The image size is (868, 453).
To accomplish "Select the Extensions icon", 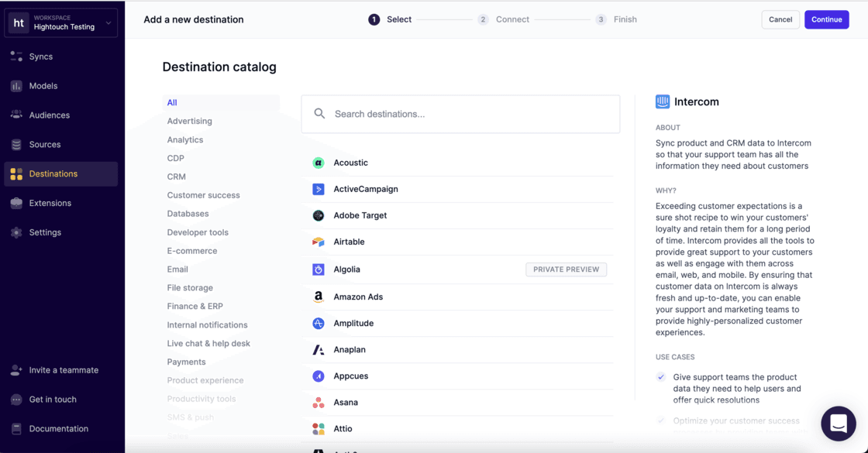I will (x=17, y=202).
